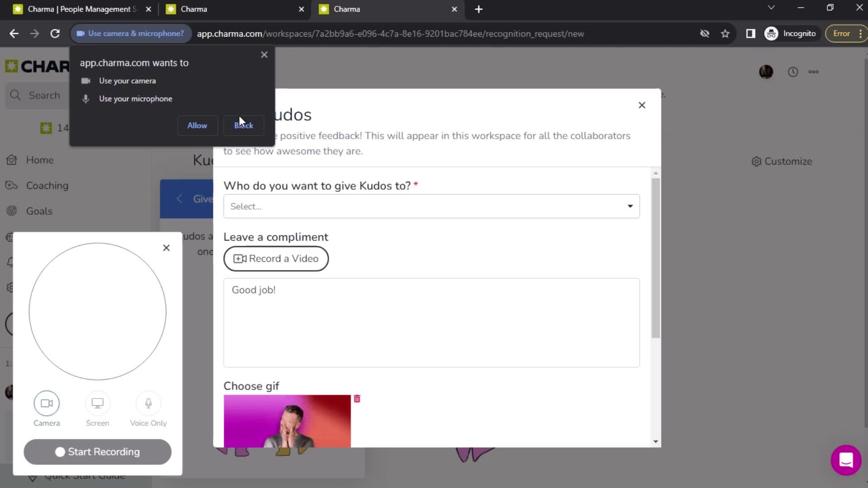Open the Customize settings
Image resolution: width=868 pixels, height=488 pixels.
pos(782,161)
